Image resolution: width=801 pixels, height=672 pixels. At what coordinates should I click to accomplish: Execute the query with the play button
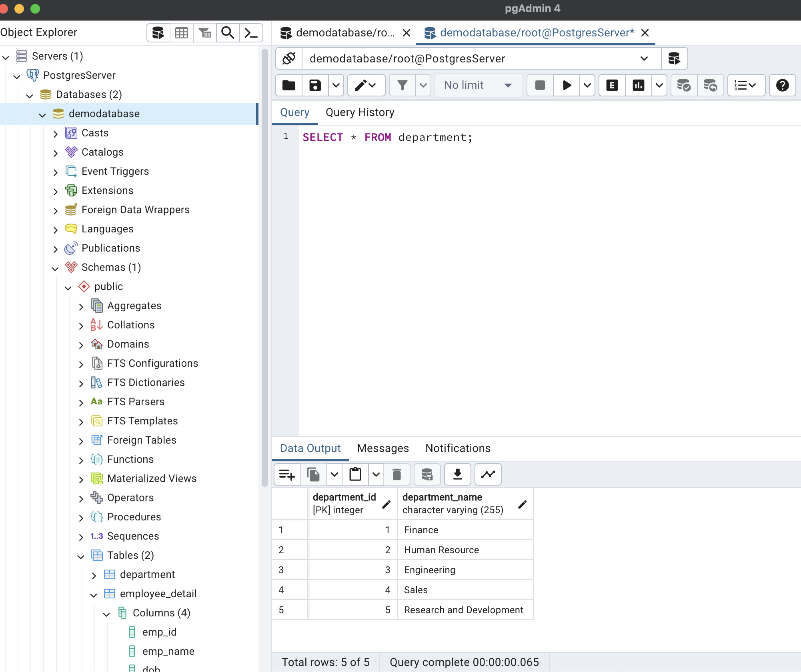[x=567, y=85]
